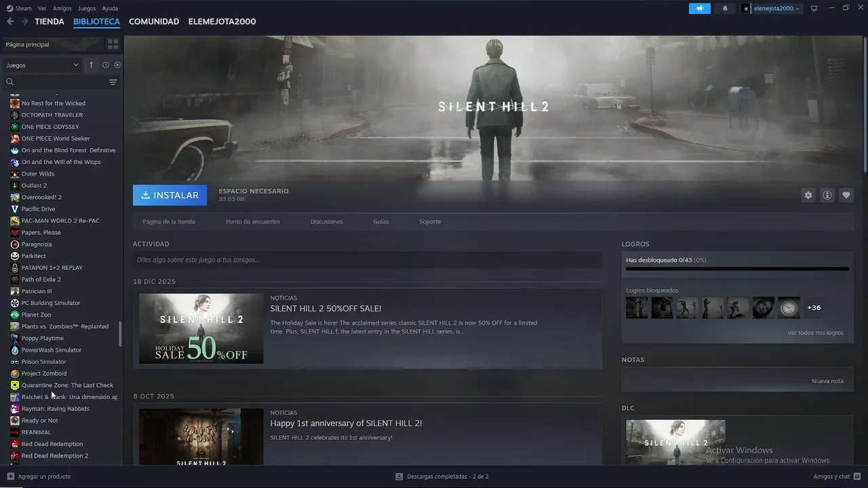Click the Pacific Drive game icon

click(x=15, y=209)
